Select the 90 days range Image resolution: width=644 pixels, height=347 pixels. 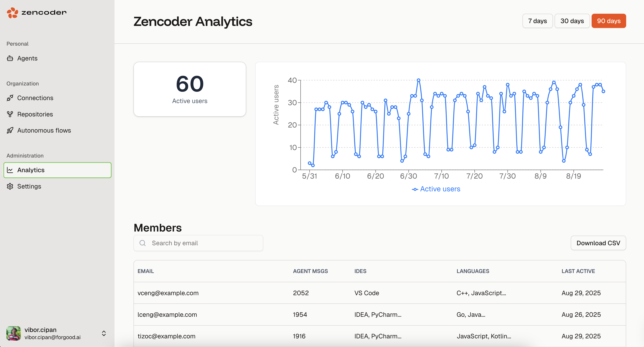pos(609,21)
